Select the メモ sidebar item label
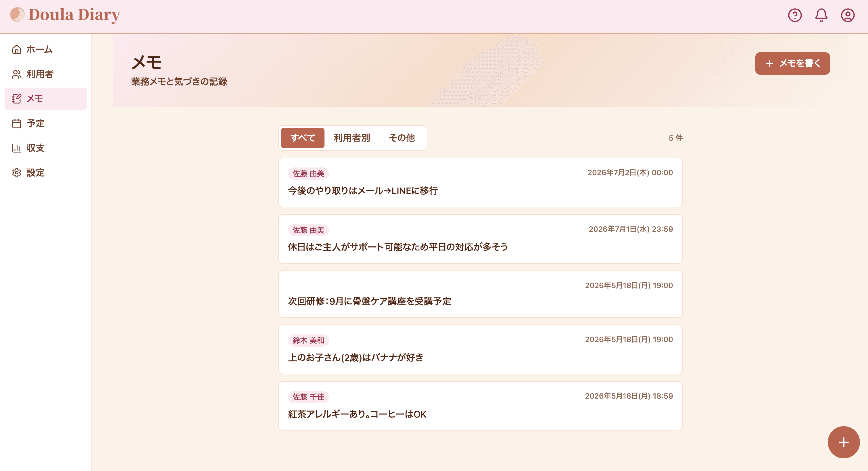This screenshot has width=868, height=471. click(x=35, y=99)
